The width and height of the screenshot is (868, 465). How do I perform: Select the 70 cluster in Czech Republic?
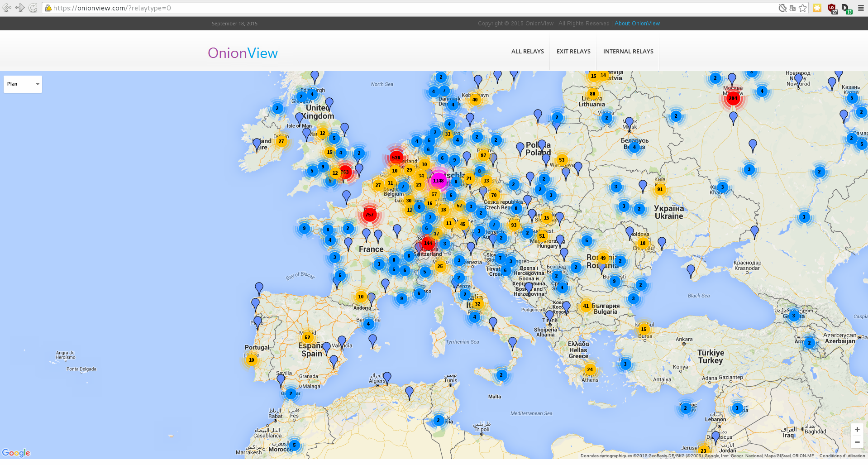click(494, 195)
